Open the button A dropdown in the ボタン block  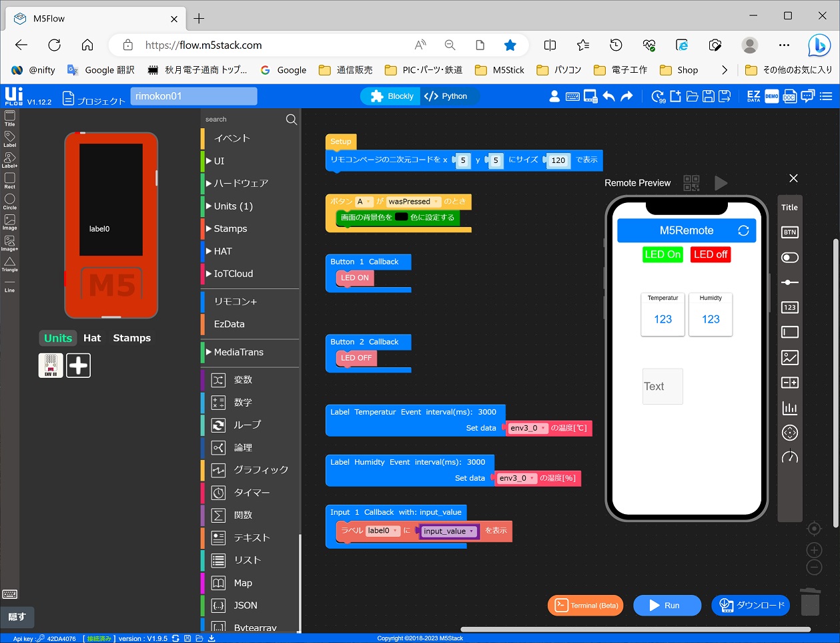click(364, 202)
